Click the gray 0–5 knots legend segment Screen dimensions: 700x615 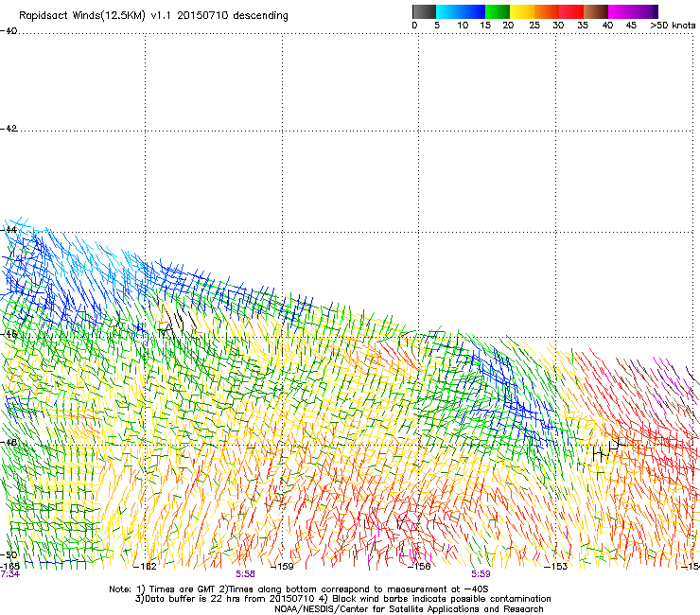pos(424,11)
